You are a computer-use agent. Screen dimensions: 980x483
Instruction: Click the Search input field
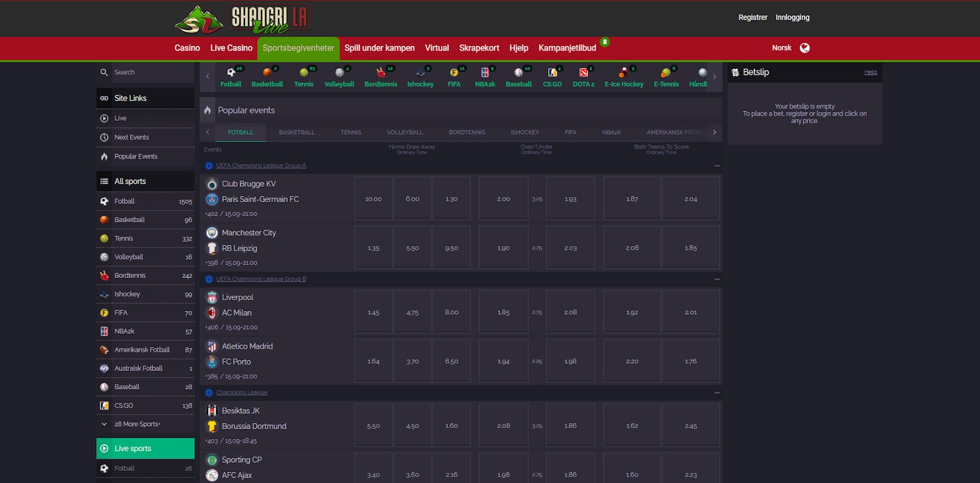coord(152,72)
